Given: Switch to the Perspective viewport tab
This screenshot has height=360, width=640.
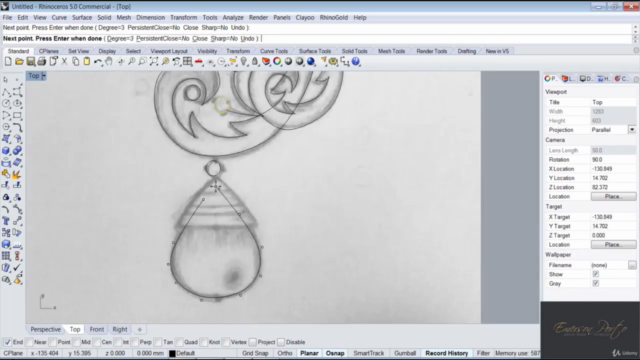Looking at the screenshot, I should point(45,329).
